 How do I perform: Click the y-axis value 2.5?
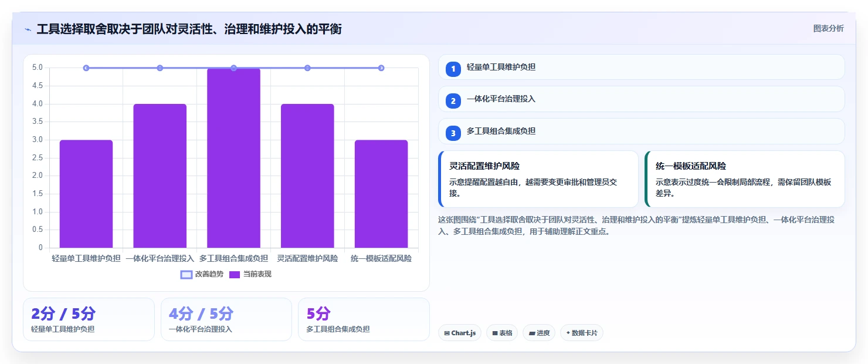point(38,158)
